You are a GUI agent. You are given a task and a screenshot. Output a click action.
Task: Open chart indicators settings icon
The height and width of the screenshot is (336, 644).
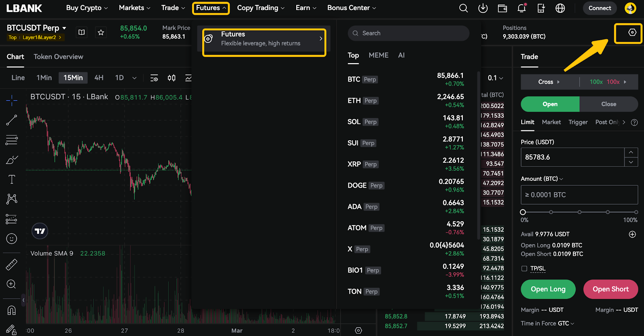click(154, 78)
